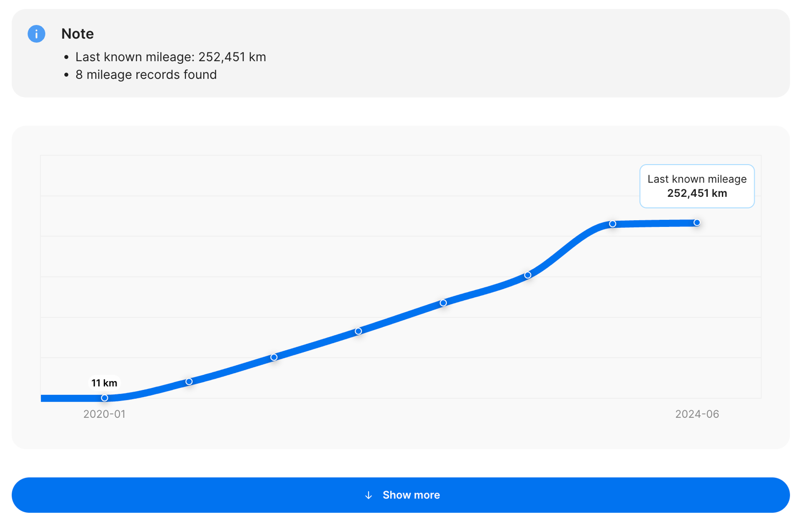This screenshot has height=532, width=803.
Task: Click the 252,451 km value in the tooltip
Action: (x=697, y=193)
